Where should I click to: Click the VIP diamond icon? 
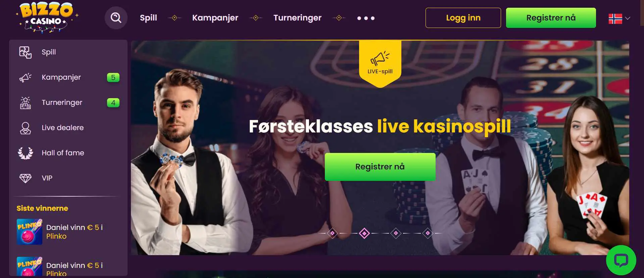coord(26,178)
